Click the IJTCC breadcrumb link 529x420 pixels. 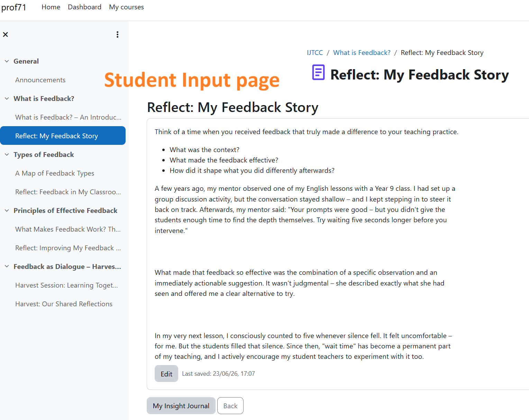(315, 53)
